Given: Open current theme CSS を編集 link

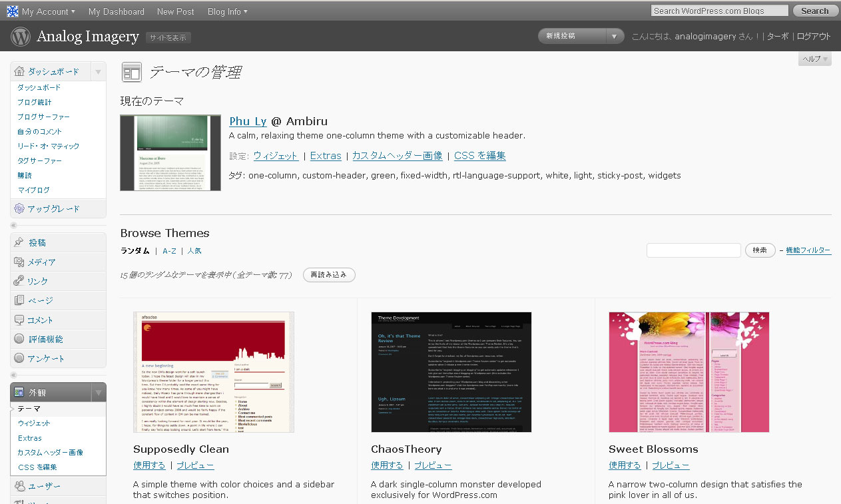Looking at the screenshot, I should [479, 156].
